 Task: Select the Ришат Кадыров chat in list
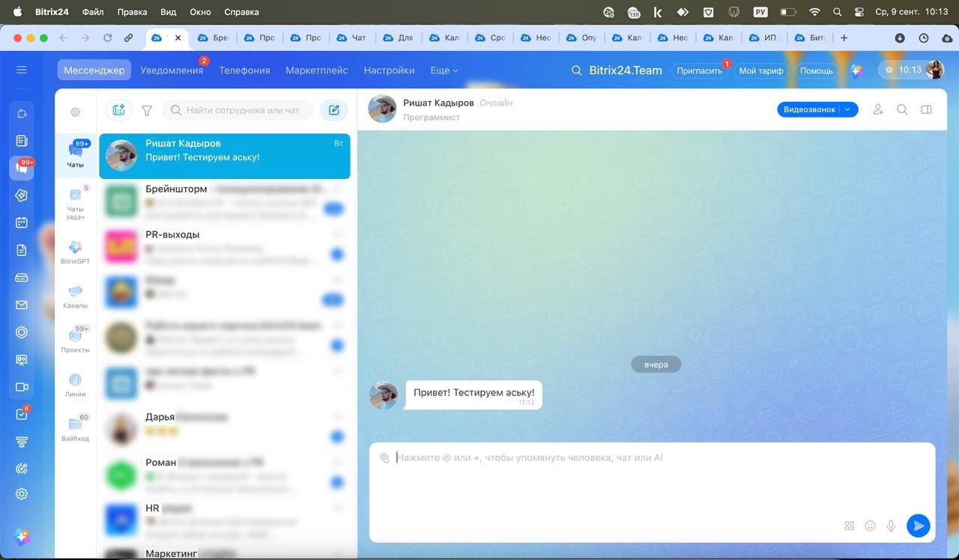[x=225, y=156]
